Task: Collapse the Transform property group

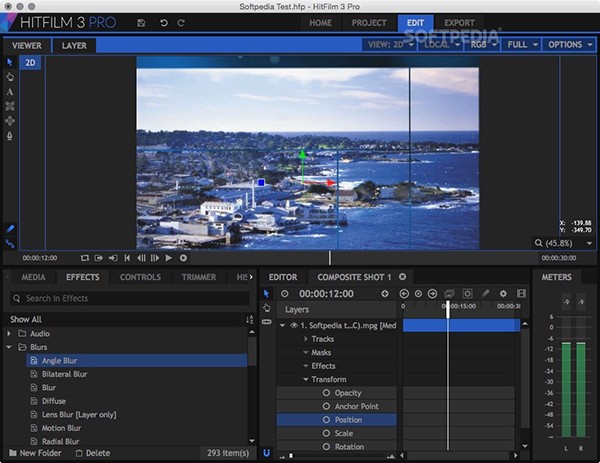Action: pyautogui.click(x=306, y=379)
